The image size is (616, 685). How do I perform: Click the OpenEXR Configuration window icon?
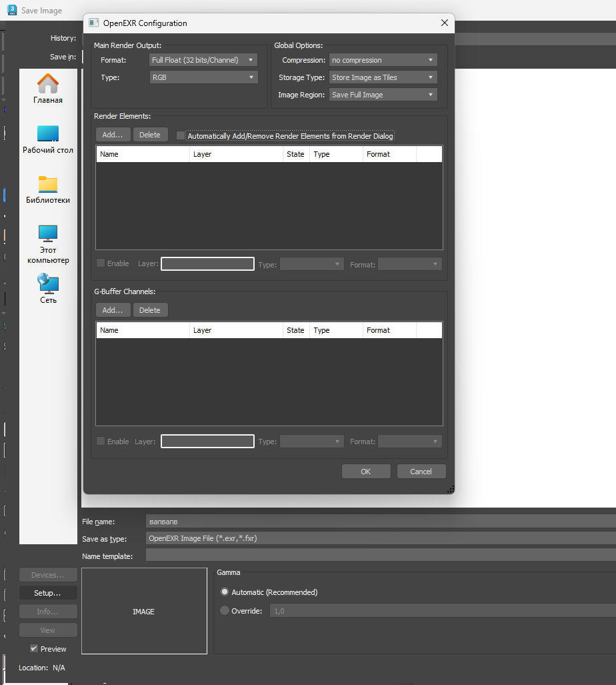point(93,23)
